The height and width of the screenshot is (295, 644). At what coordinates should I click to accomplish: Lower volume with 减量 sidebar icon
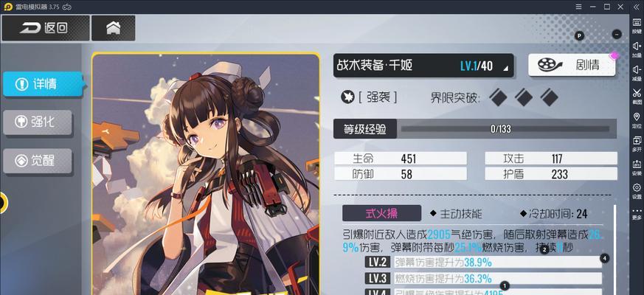pos(637,73)
